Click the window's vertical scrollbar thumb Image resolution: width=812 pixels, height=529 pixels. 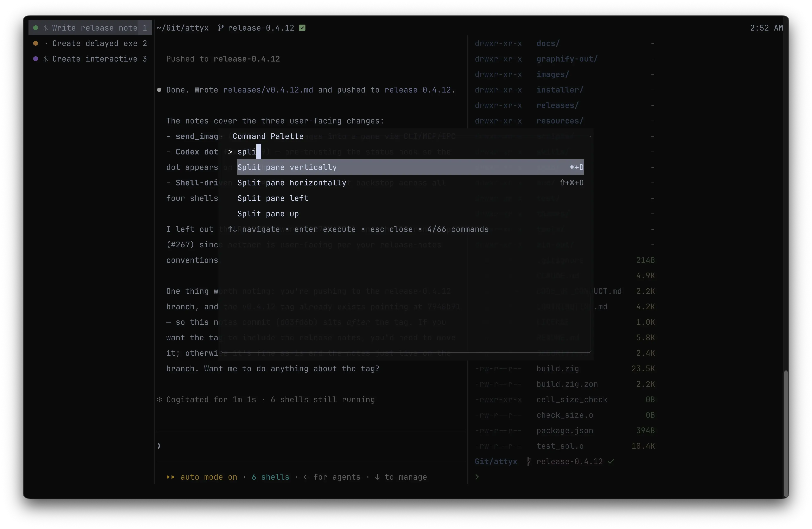pyautogui.click(x=786, y=433)
